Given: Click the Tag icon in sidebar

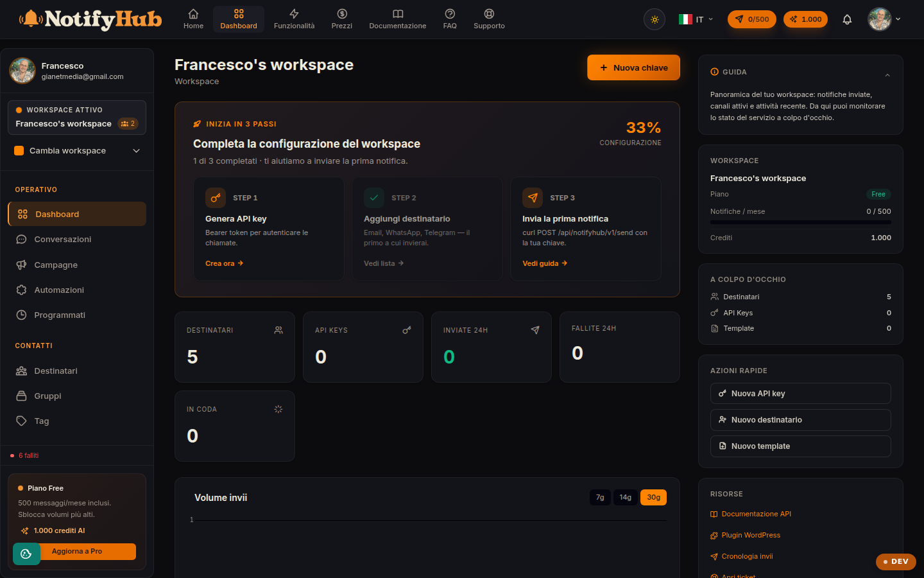Looking at the screenshot, I should tap(21, 421).
